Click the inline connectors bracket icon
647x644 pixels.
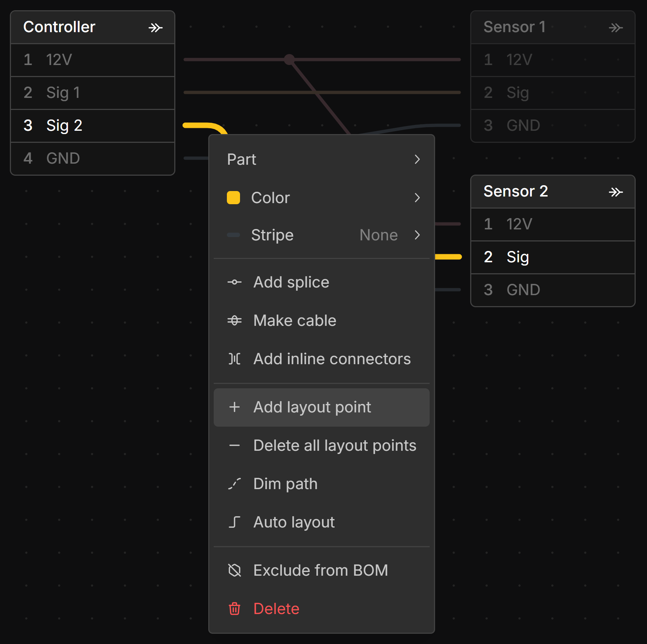pos(234,359)
